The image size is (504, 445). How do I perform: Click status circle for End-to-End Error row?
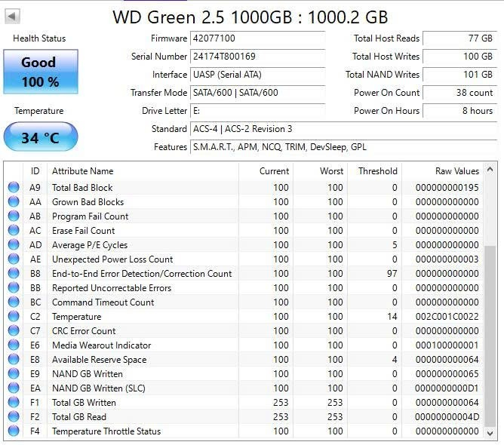point(14,273)
